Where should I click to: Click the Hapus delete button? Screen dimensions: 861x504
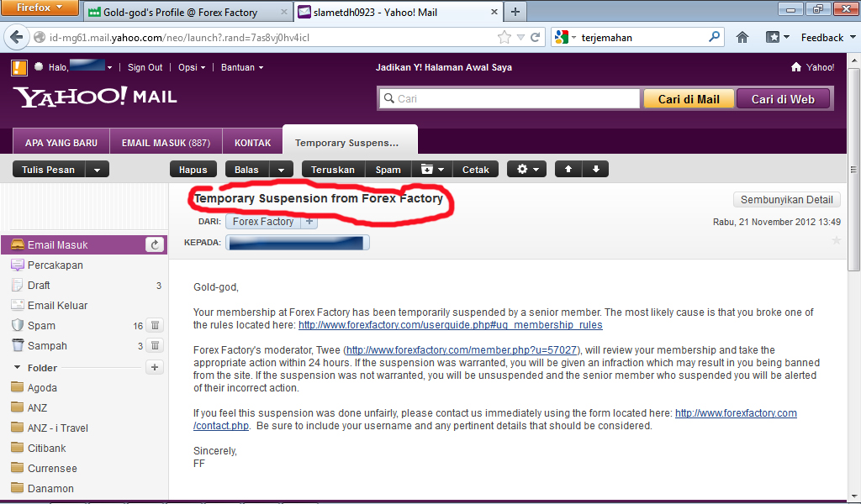193,170
